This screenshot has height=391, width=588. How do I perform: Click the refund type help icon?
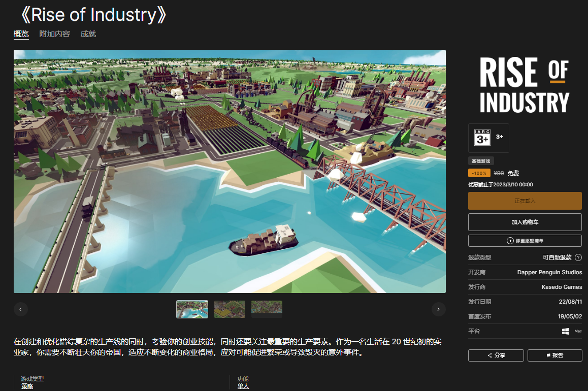[578, 257]
